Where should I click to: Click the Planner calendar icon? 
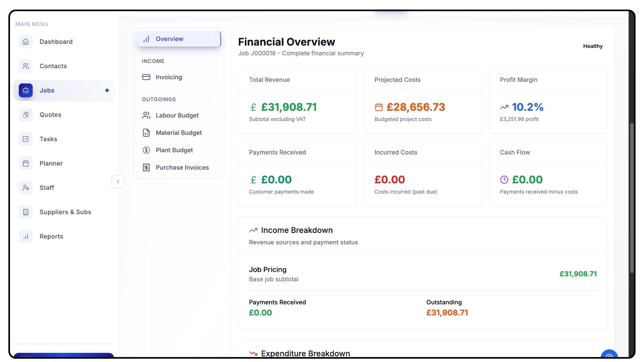click(x=26, y=164)
